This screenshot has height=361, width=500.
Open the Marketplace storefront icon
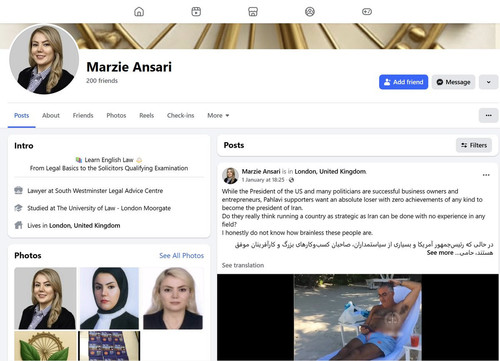[253, 12]
